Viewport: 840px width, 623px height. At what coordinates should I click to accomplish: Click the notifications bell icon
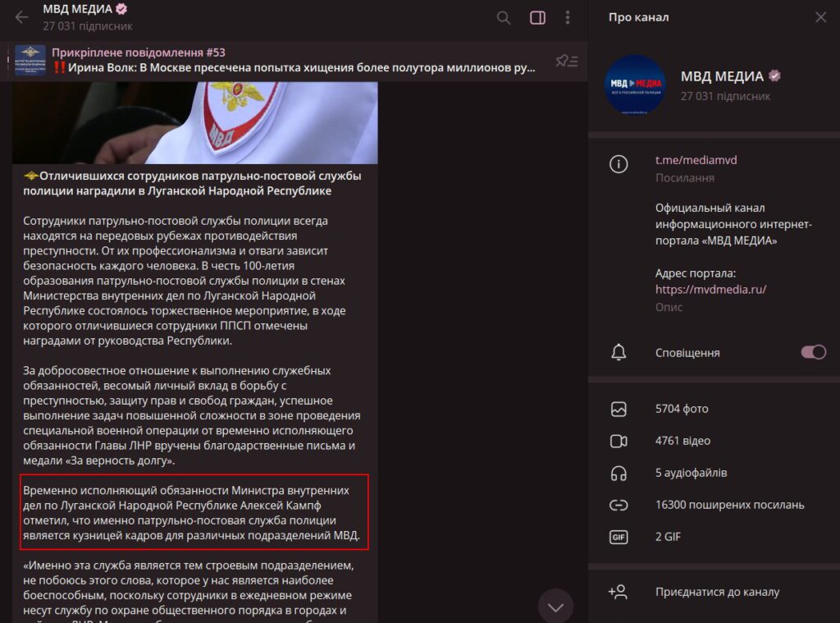click(619, 353)
